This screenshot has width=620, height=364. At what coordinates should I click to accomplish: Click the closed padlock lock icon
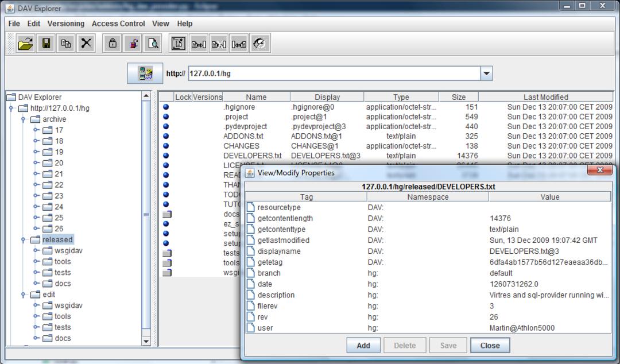(113, 43)
